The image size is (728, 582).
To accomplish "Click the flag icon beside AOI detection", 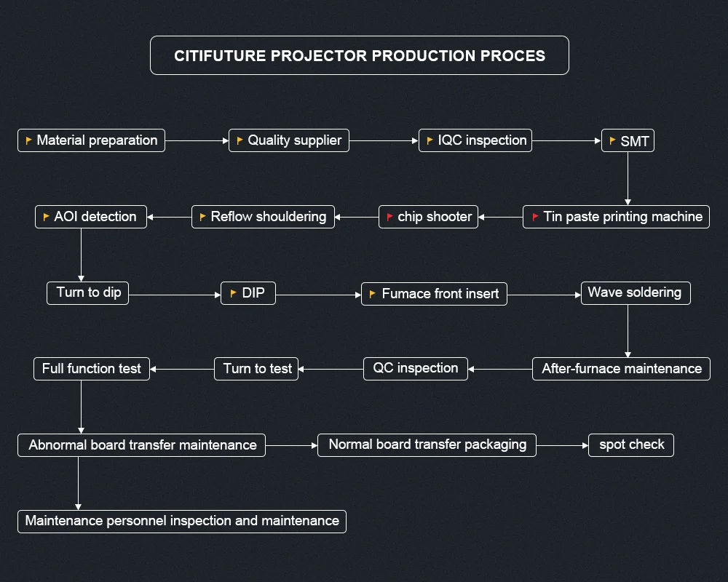I will 46,217.
